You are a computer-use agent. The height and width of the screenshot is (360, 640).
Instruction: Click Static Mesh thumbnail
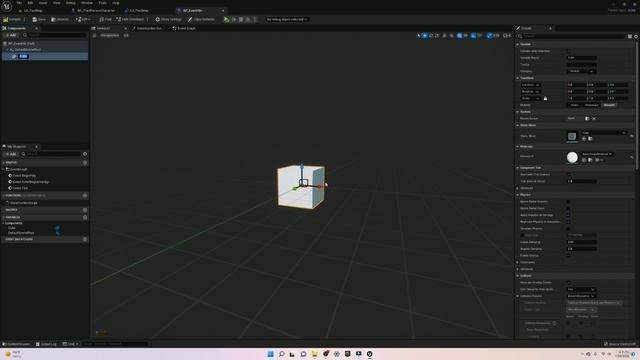(572, 136)
